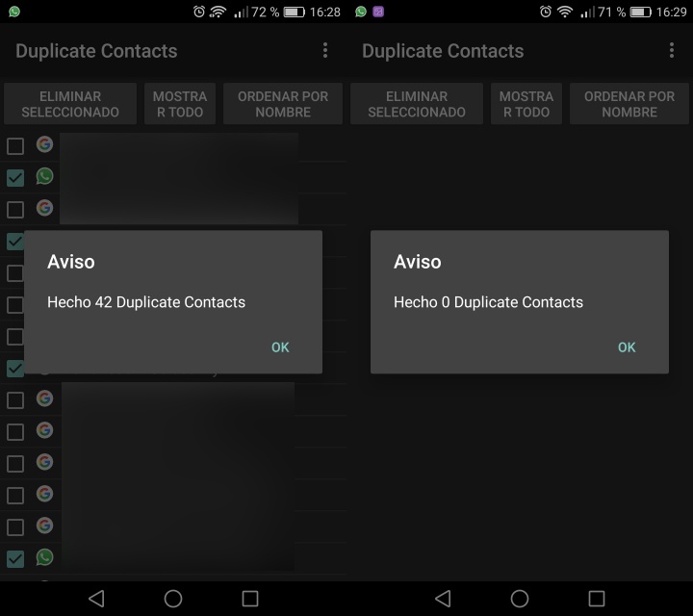Tap the back navigation button on the left phone
693x616 pixels.
(x=96, y=599)
